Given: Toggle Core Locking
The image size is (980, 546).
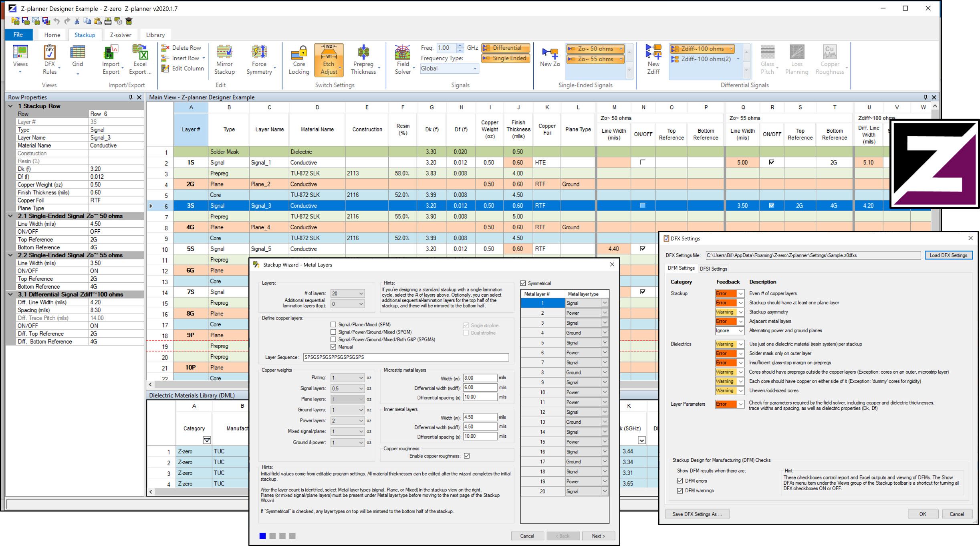Looking at the screenshot, I should point(299,59).
